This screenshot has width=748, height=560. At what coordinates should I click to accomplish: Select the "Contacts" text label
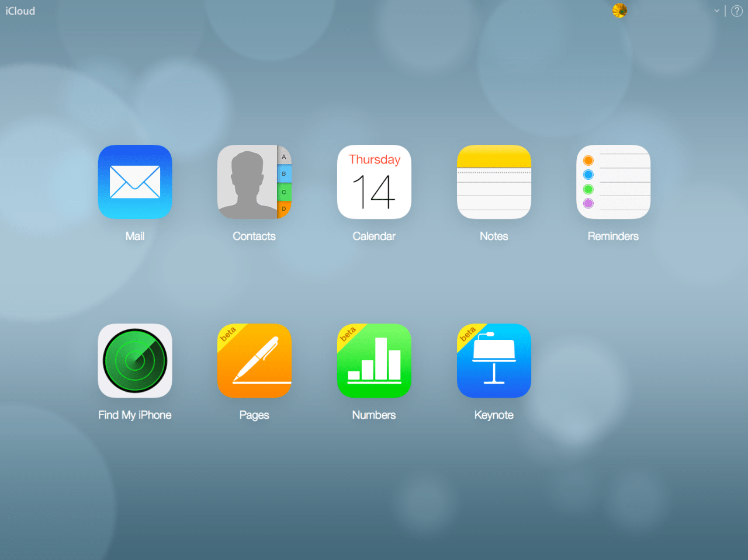coord(254,236)
